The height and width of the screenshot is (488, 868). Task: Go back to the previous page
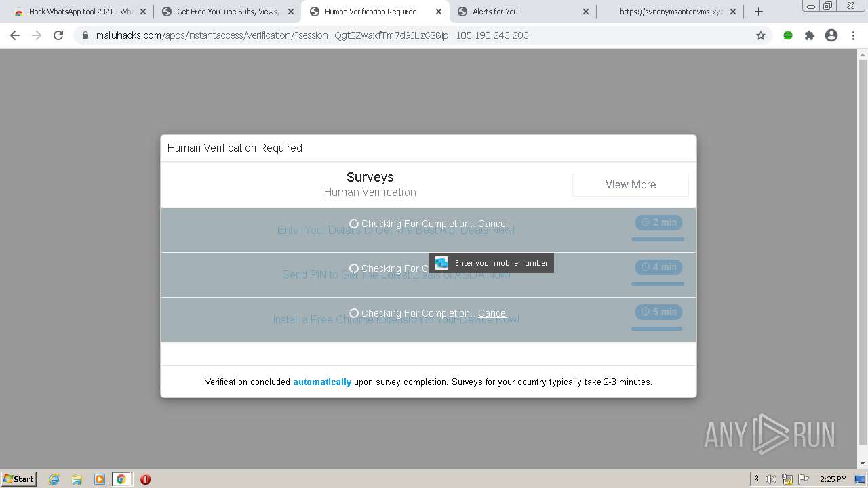tap(15, 35)
